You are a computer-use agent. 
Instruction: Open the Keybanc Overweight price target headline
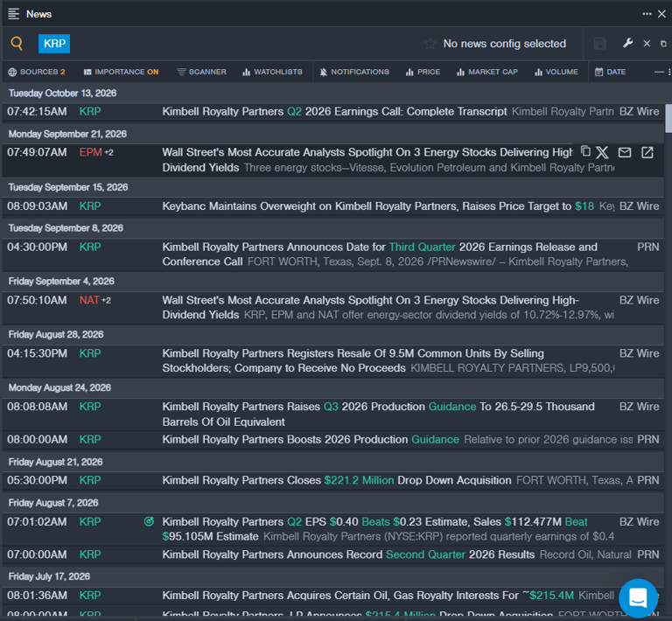point(378,206)
